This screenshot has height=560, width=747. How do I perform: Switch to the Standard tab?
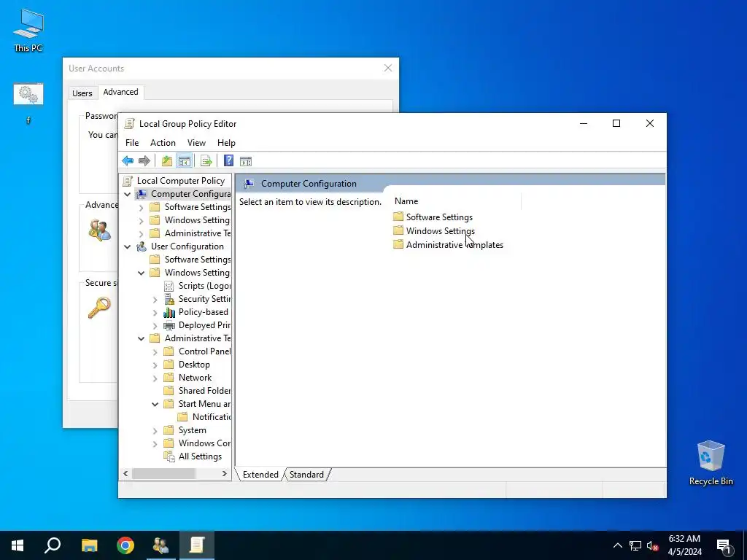click(x=306, y=474)
